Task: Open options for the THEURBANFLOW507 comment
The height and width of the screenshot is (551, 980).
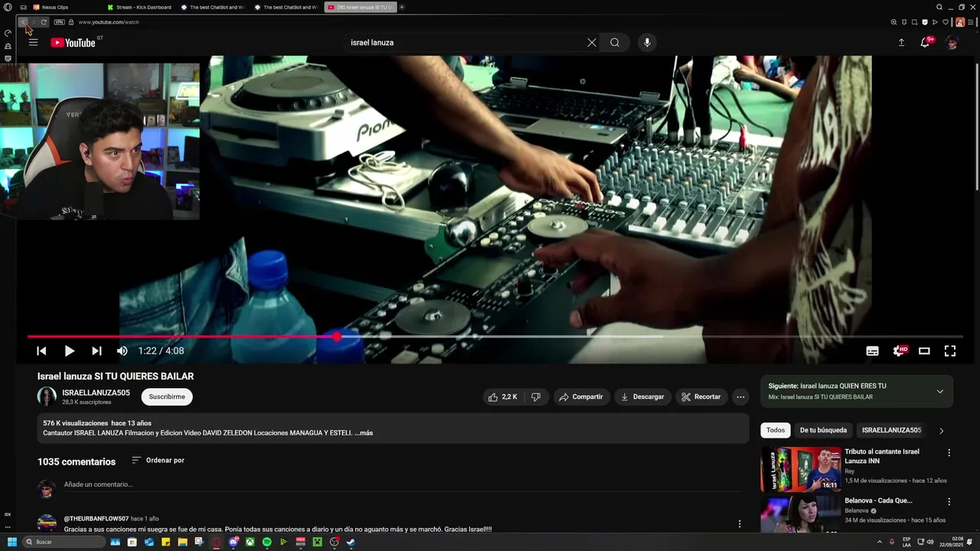Action: pos(740,523)
